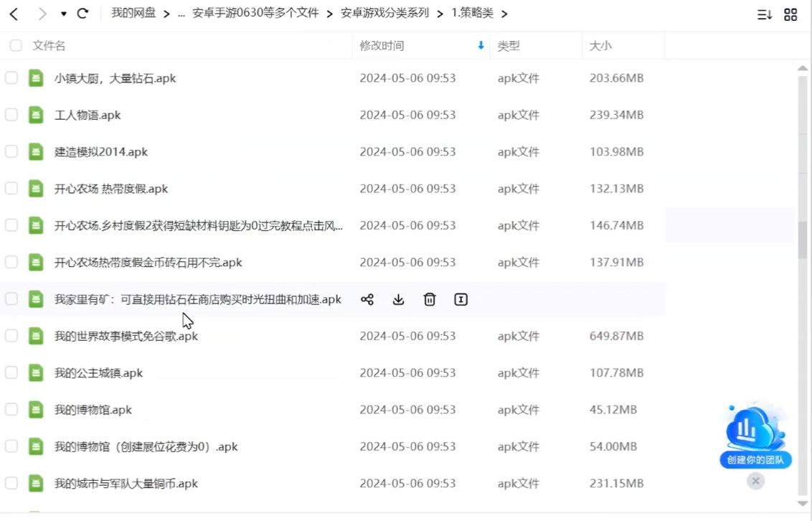Click the 649.87MB size cell
Viewport: 812px width, 521px height.
tap(616, 336)
